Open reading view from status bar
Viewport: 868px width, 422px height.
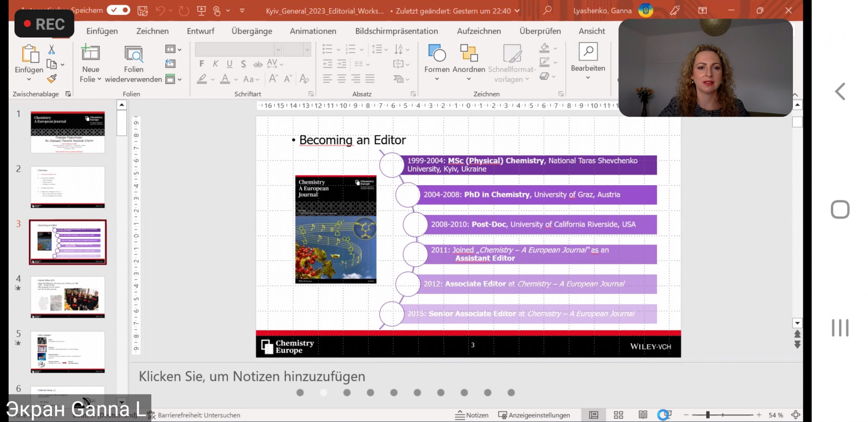[642, 415]
